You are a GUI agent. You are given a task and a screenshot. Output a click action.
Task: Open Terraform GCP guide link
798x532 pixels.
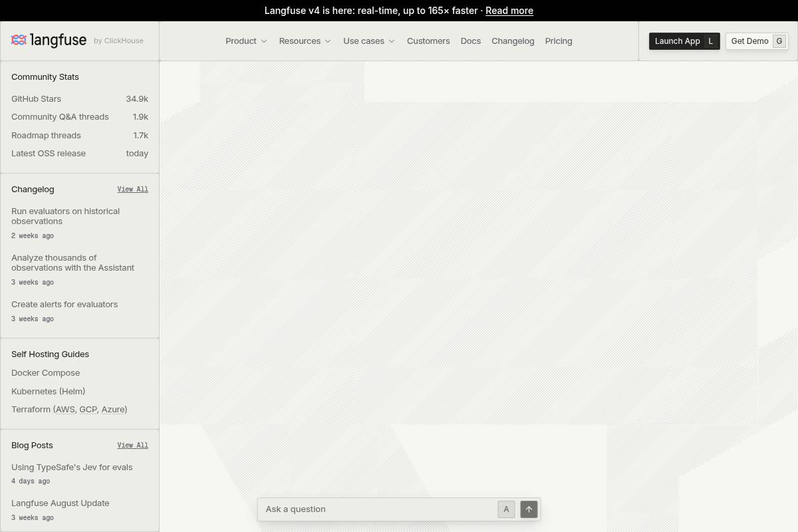tap(88, 410)
